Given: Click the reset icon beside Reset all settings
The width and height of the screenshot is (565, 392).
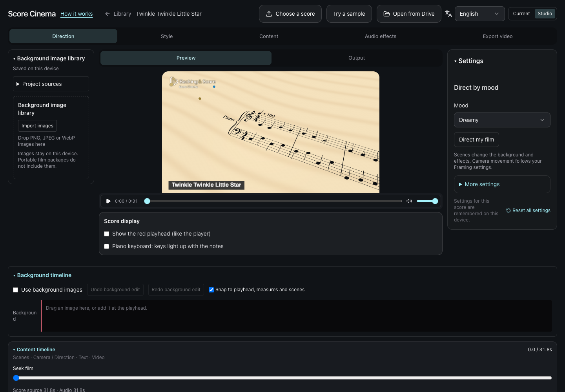Looking at the screenshot, I should [x=508, y=211].
